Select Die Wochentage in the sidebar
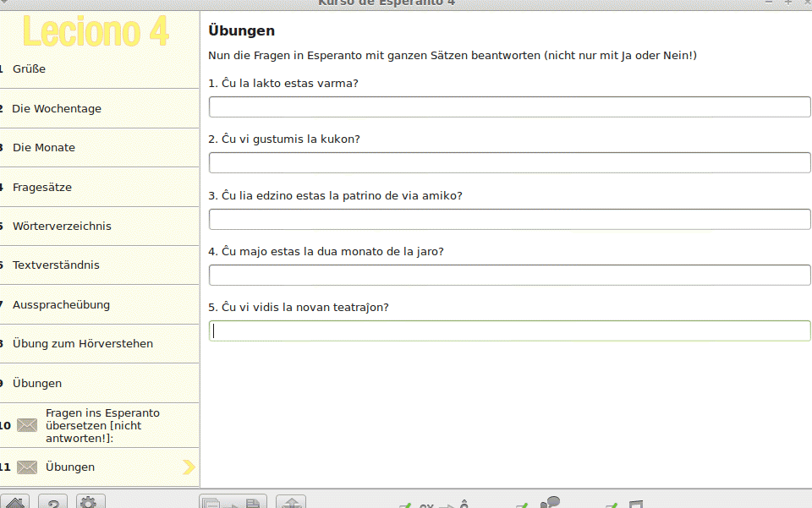The height and width of the screenshot is (508, 812). (x=56, y=109)
